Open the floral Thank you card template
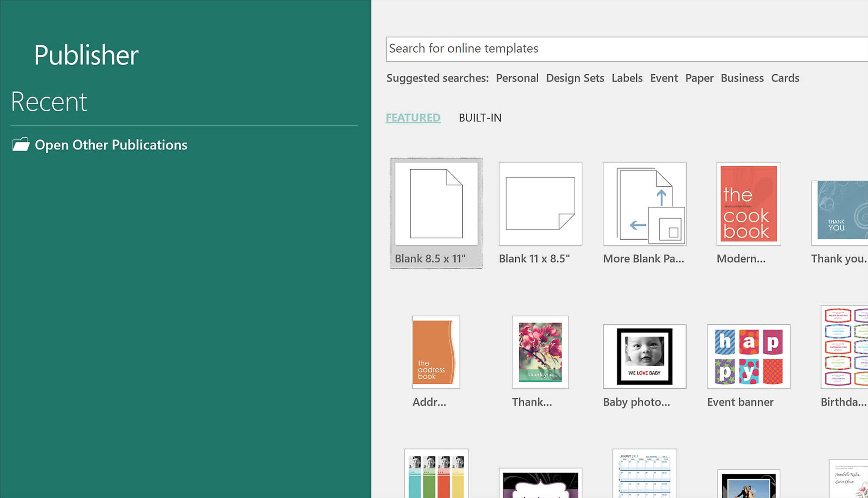Screen dimensions: 868x498 pyautogui.click(x=540, y=352)
